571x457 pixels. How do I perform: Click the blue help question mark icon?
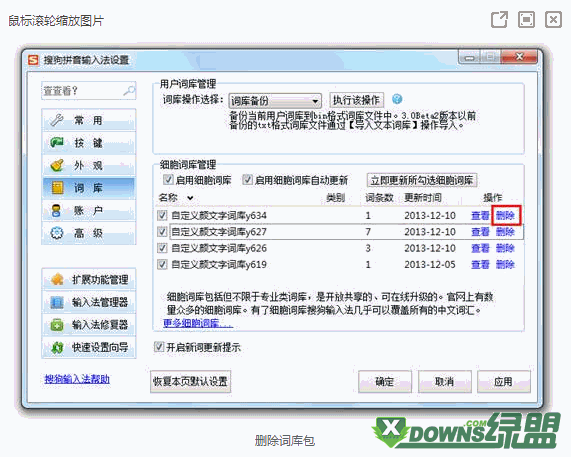[x=397, y=99]
